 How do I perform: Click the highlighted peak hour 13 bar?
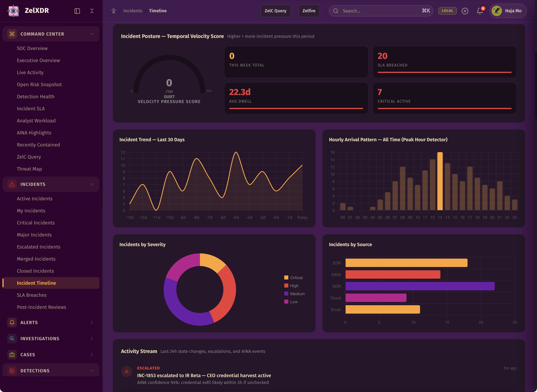pyautogui.click(x=440, y=181)
